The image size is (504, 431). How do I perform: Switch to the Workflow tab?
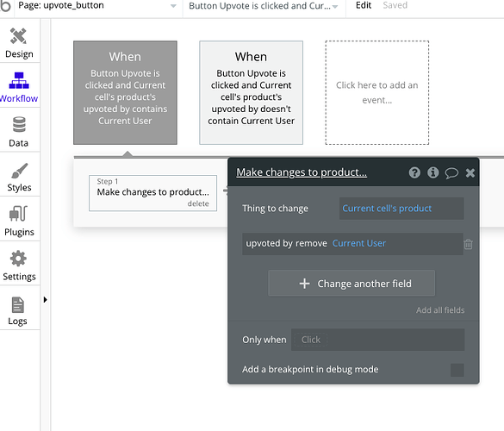pyautogui.click(x=19, y=86)
